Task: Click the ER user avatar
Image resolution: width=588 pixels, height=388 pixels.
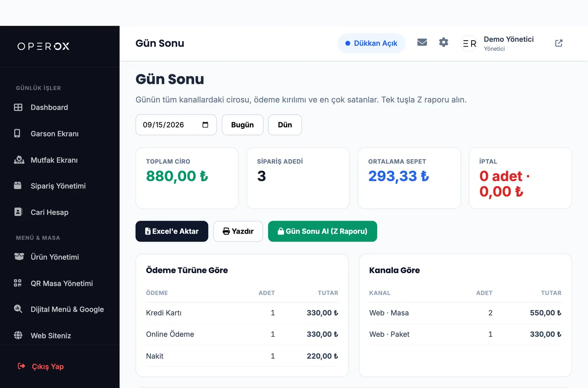Action: [x=469, y=44]
